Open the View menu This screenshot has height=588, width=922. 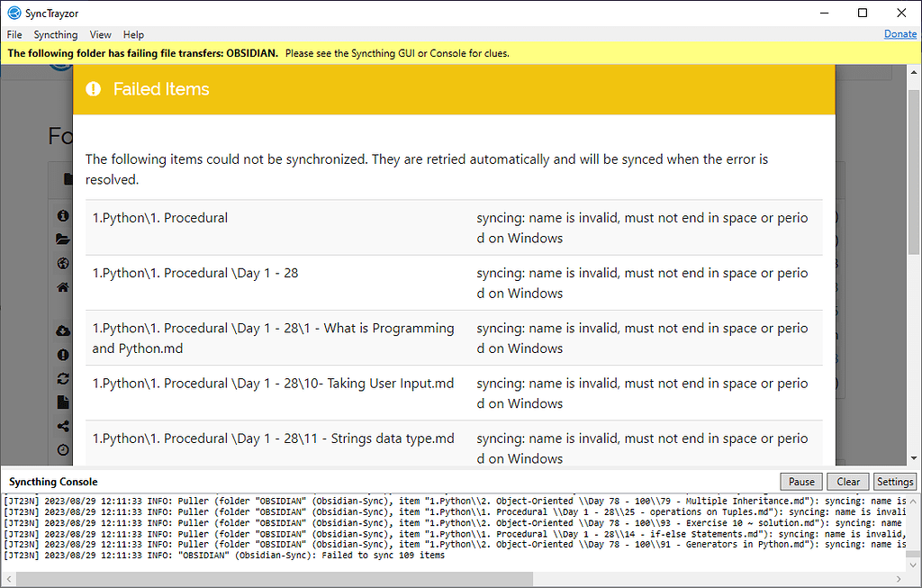click(x=100, y=34)
